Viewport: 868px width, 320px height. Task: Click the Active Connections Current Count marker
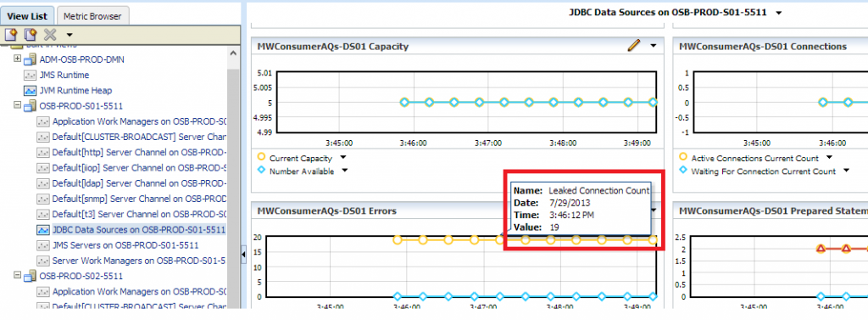[682, 158]
